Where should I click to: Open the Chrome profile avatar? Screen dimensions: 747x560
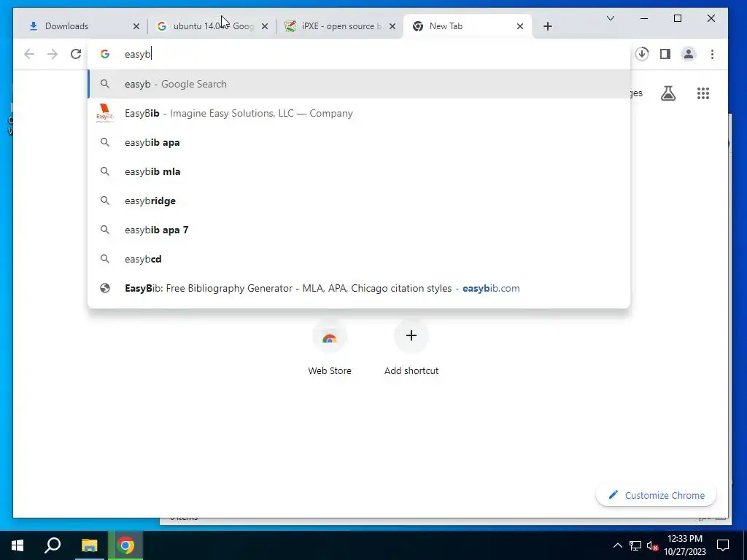click(x=689, y=54)
